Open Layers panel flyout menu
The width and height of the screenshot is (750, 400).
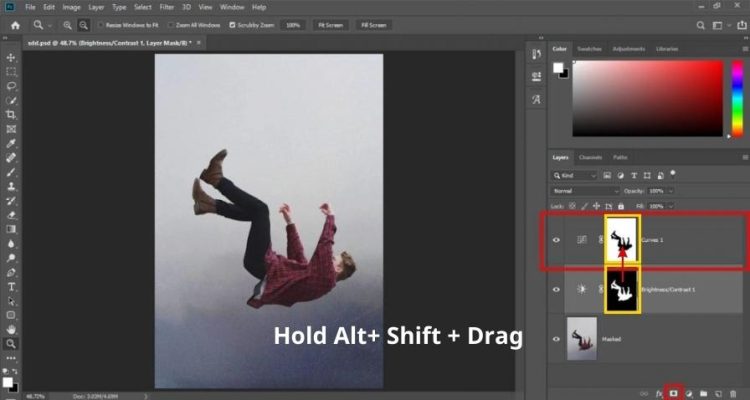click(x=745, y=157)
